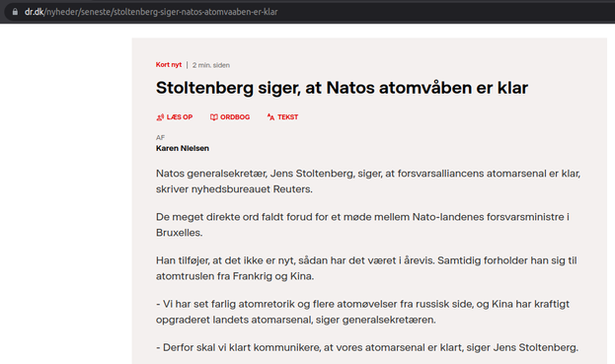The height and width of the screenshot is (364, 615).
Task: Select the dr.dk URL in the address bar
Action: (x=151, y=12)
